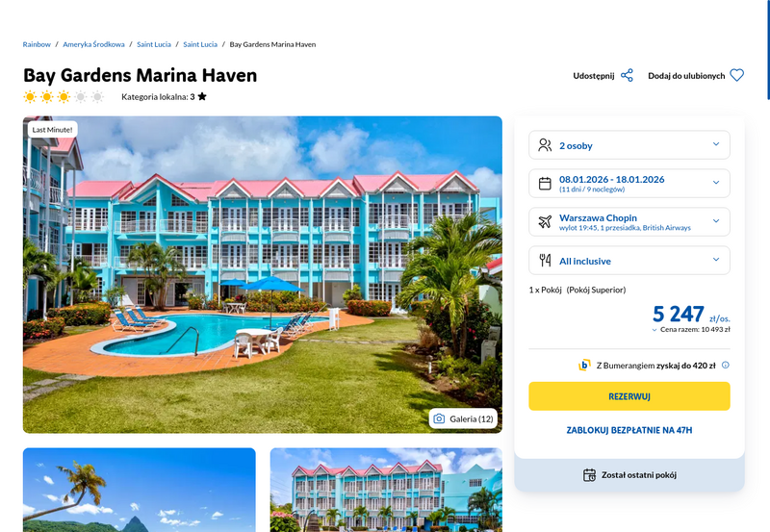Click the camera icon on Galeria button

pos(439,418)
